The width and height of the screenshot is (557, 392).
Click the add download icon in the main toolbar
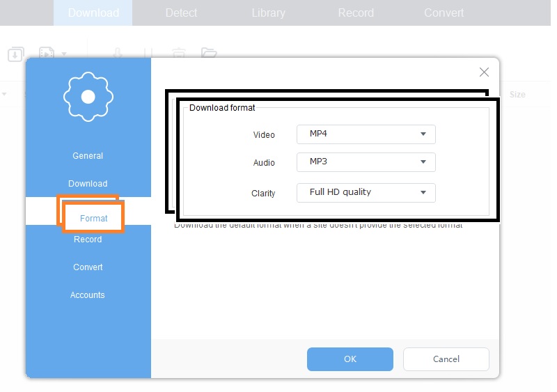pos(15,54)
